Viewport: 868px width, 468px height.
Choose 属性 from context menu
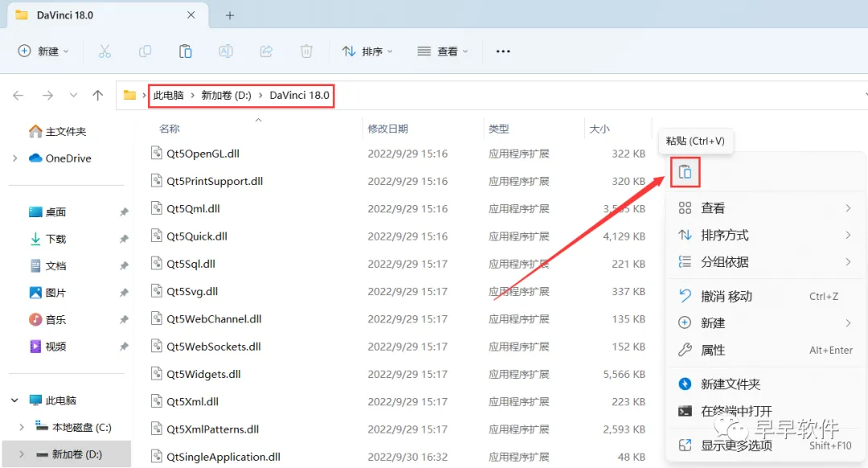(766, 350)
